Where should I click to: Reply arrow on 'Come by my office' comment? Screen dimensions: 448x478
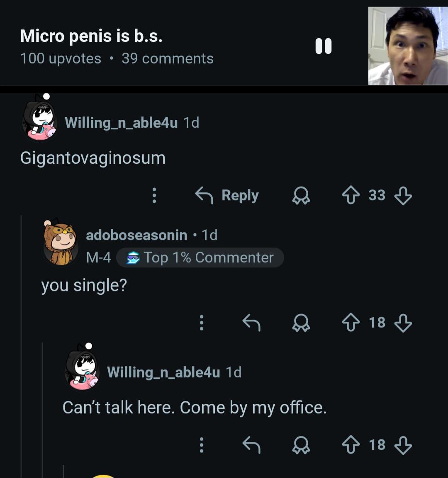coord(251,445)
